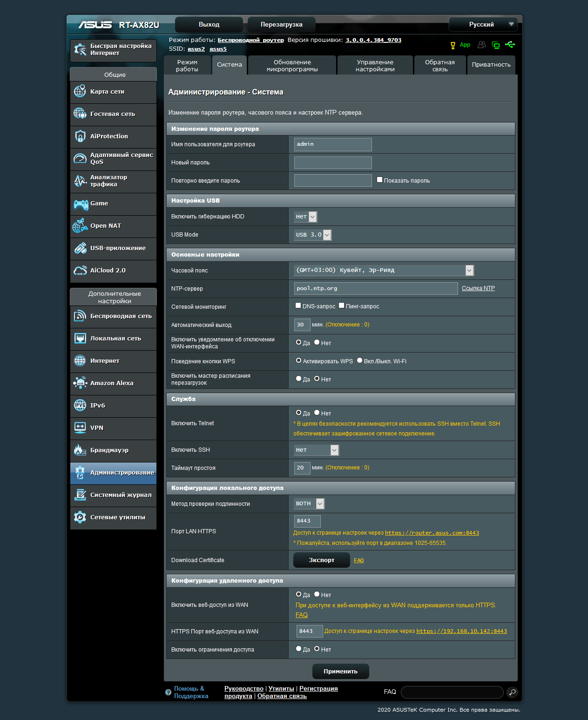Switch to Приватность tab
Screen dimensions: 588x720
[491, 65]
